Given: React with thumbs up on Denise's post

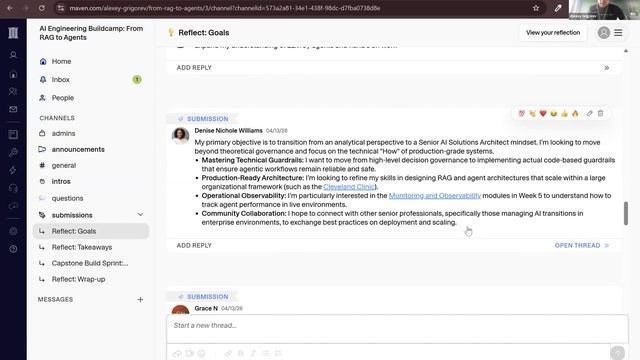Looking at the screenshot, I should [564, 113].
